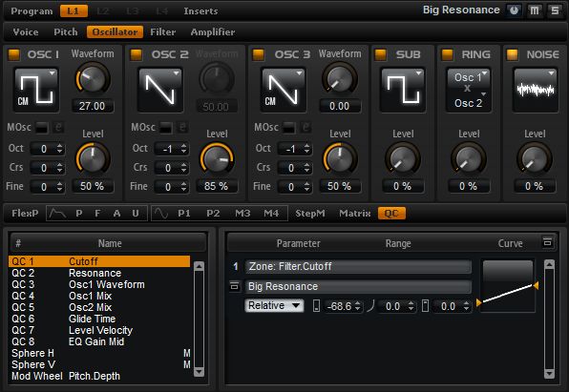Click the small icon left of Big Resonance field

[235, 286]
